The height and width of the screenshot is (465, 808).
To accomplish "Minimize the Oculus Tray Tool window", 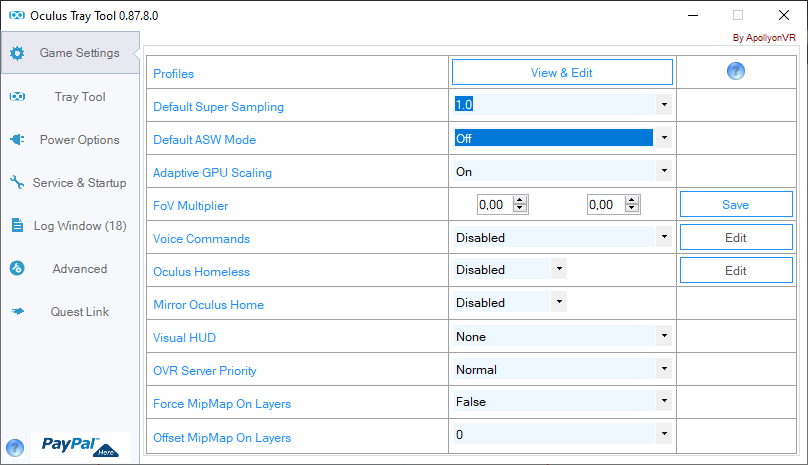I will (x=693, y=15).
